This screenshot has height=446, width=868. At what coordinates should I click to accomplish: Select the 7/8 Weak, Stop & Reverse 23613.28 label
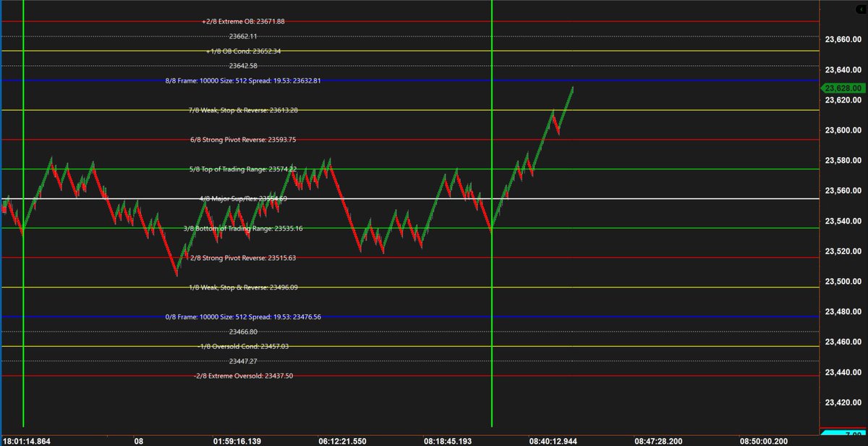[x=243, y=110]
